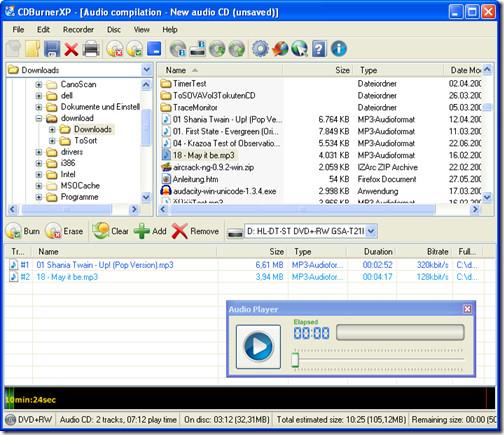Open the Recorder menu
This screenshot has height=435, width=504.
tap(78, 30)
